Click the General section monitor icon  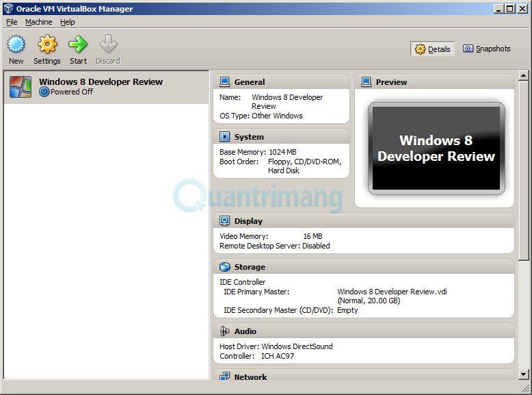tap(224, 82)
